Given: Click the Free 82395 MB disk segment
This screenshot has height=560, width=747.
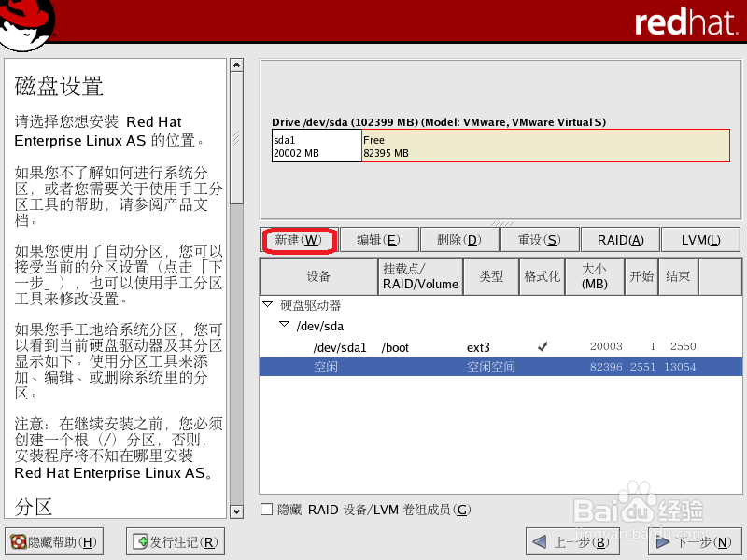Looking at the screenshot, I should point(545,147).
